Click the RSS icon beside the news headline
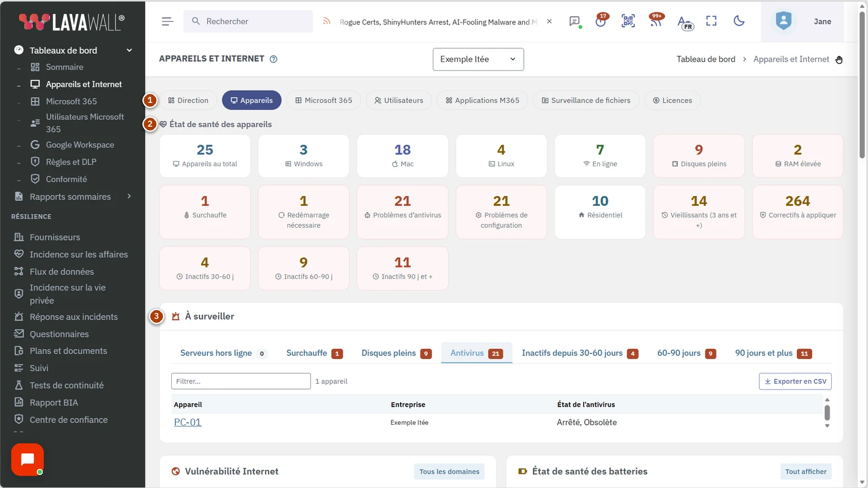868x488 pixels. click(327, 21)
